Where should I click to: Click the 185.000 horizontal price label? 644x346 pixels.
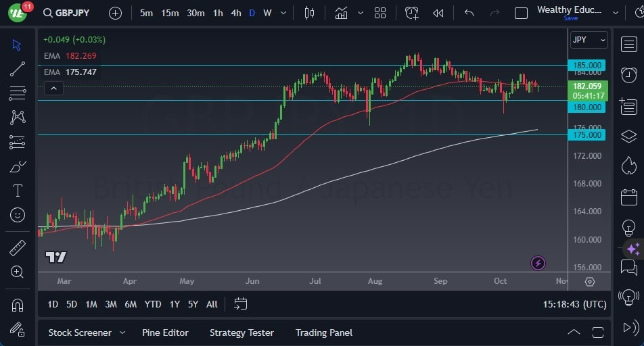tap(586, 66)
